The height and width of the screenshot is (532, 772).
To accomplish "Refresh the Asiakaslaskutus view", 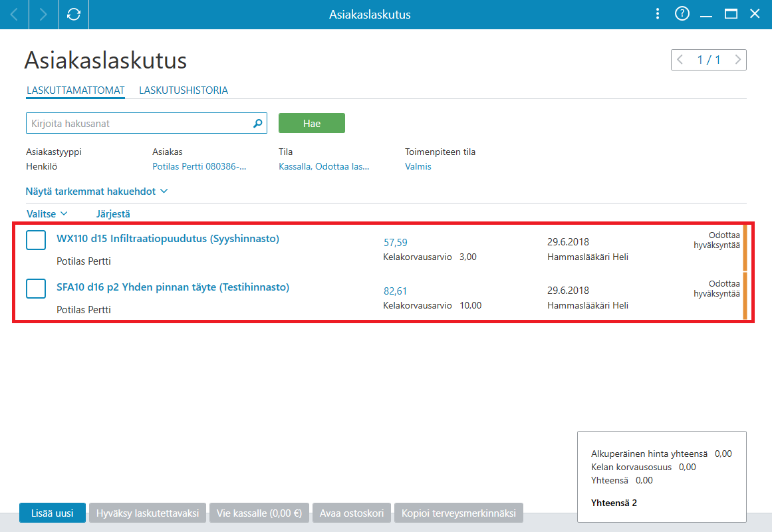I will coord(74,14).
